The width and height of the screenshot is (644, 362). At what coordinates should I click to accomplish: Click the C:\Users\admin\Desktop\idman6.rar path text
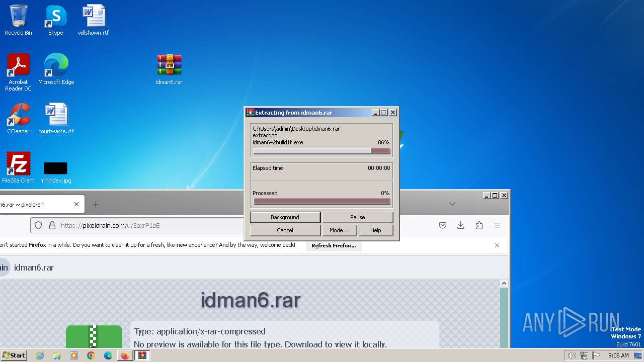pos(296,129)
